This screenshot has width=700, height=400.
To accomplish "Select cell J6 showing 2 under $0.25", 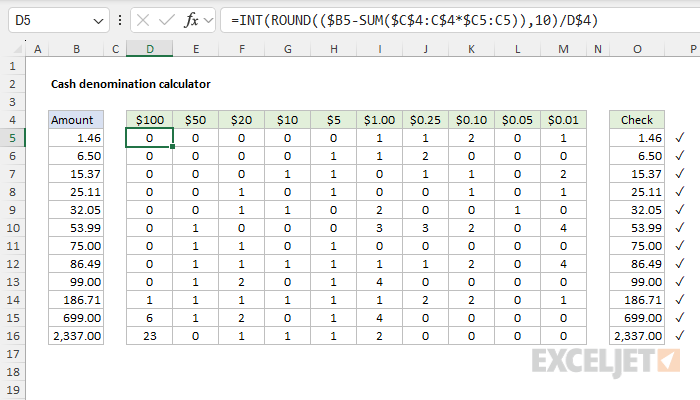I will pyautogui.click(x=425, y=156).
